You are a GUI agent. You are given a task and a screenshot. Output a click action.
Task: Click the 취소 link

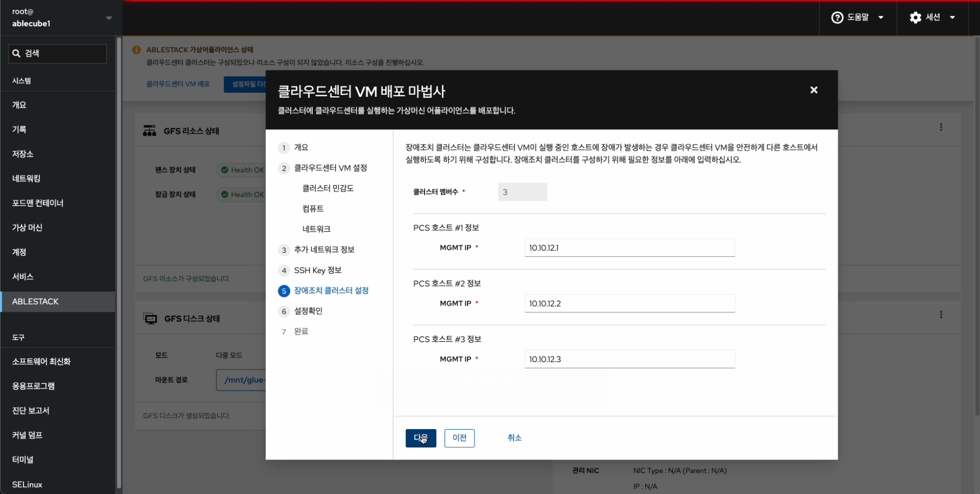(x=514, y=438)
